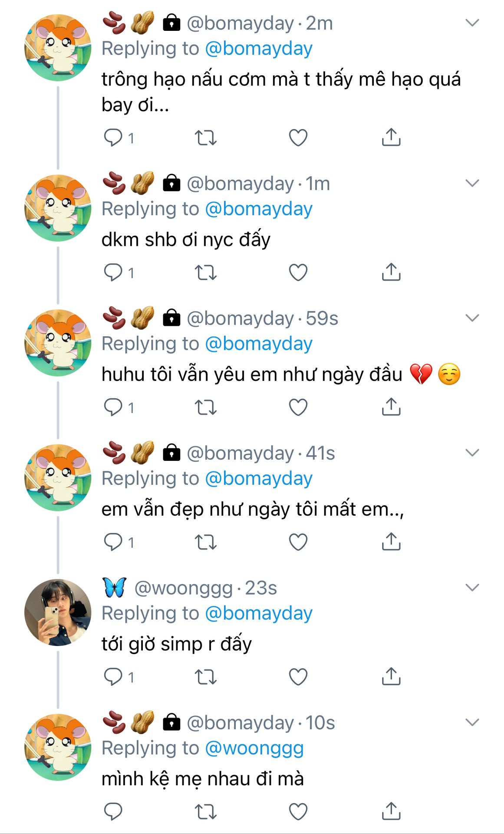Share the "tới giờ simp r đấy" tweet
Viewport: 504px width, 834px height.
click(x=391, y=676)
